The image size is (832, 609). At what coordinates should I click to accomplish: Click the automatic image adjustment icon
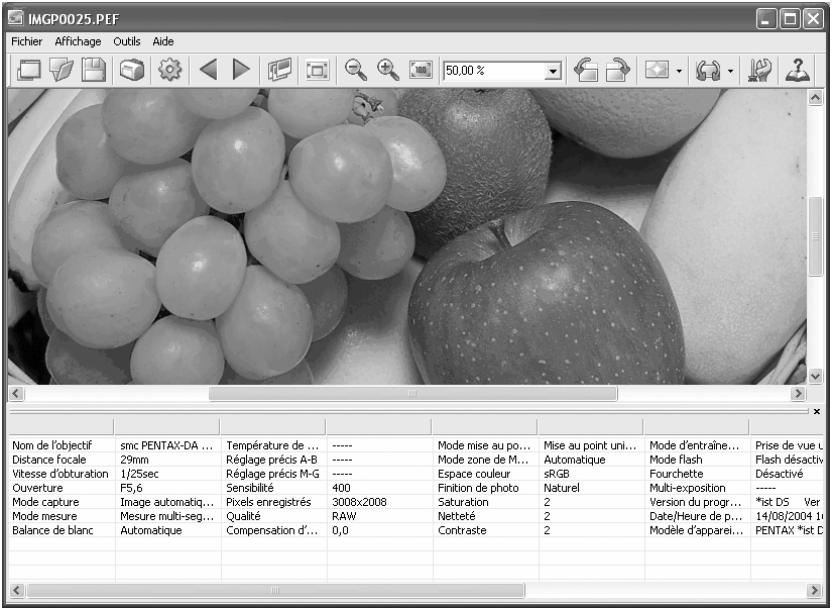[x=656, y=70]
